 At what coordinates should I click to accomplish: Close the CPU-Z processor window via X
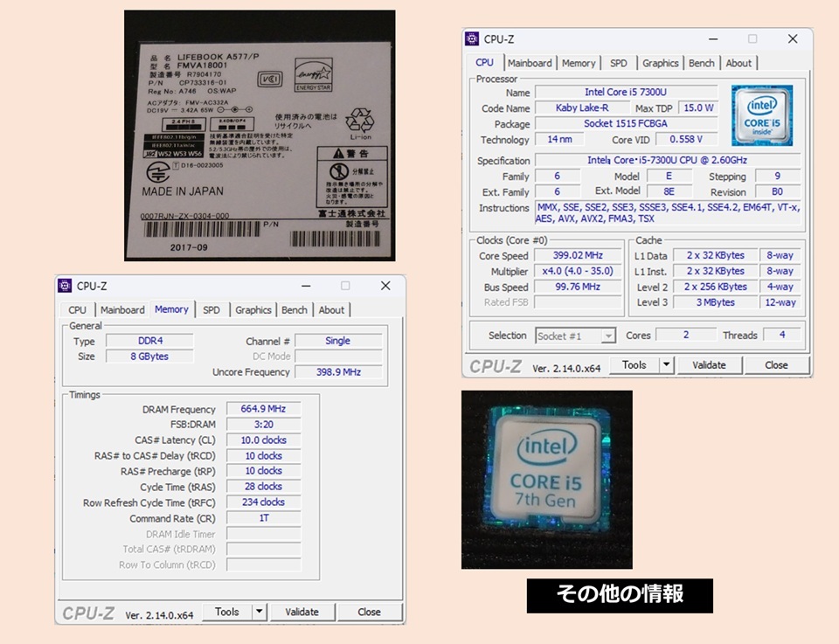tap(793, 38)
